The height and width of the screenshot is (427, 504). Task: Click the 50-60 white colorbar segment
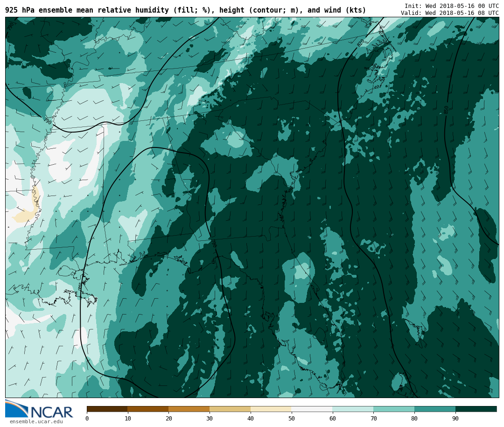tap(312, 409)
